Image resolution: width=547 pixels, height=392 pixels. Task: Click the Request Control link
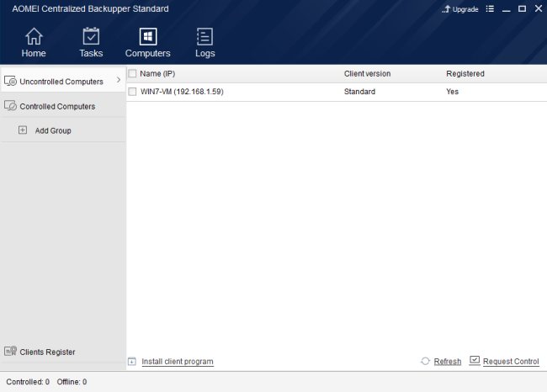(x=511, y=362)
